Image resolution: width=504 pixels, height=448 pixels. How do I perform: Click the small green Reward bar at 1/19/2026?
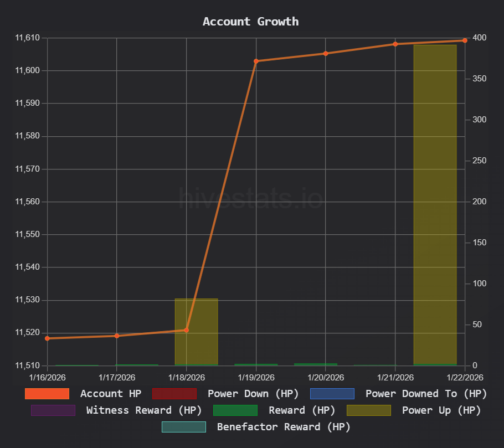(256, 364)
